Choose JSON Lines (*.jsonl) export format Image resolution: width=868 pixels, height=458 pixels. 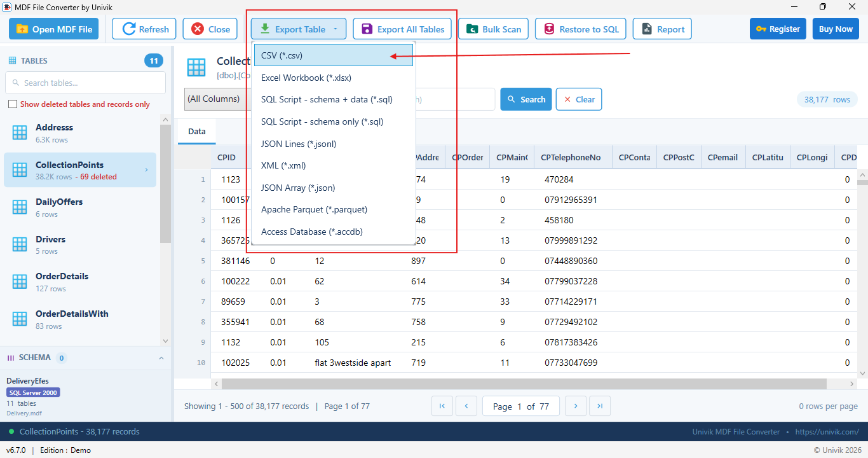coord(334,144)
